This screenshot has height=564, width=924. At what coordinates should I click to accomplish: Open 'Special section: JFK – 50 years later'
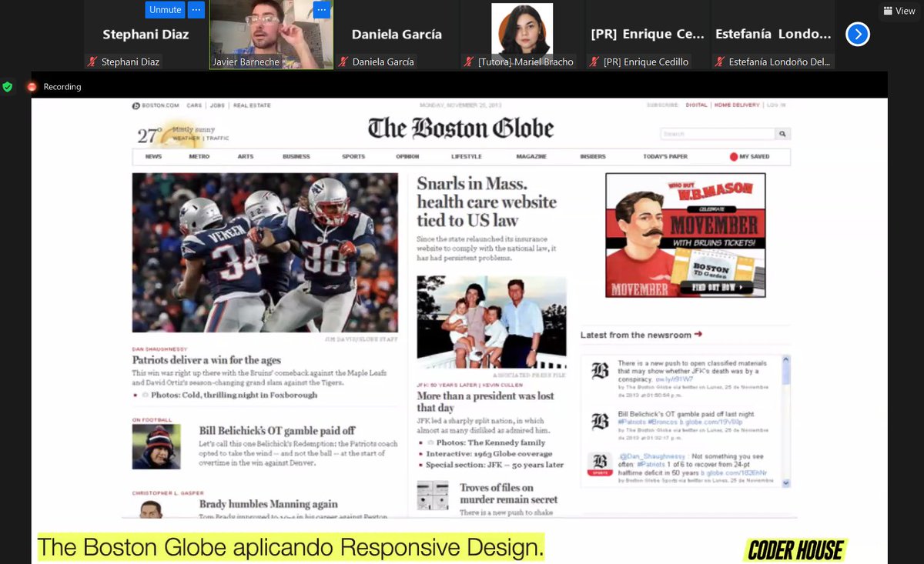[495, 465]
